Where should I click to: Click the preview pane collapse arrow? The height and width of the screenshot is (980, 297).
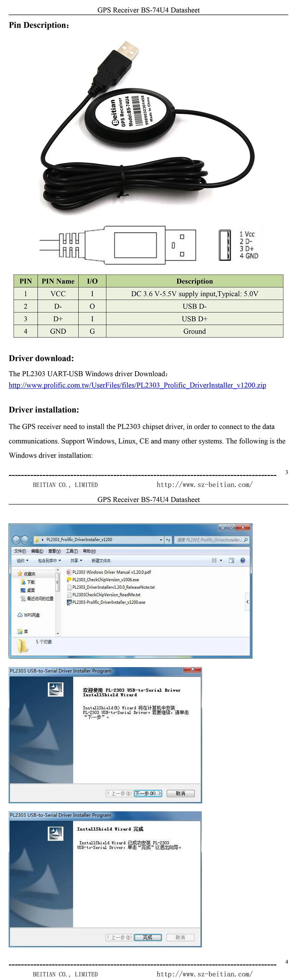[247, 602]
